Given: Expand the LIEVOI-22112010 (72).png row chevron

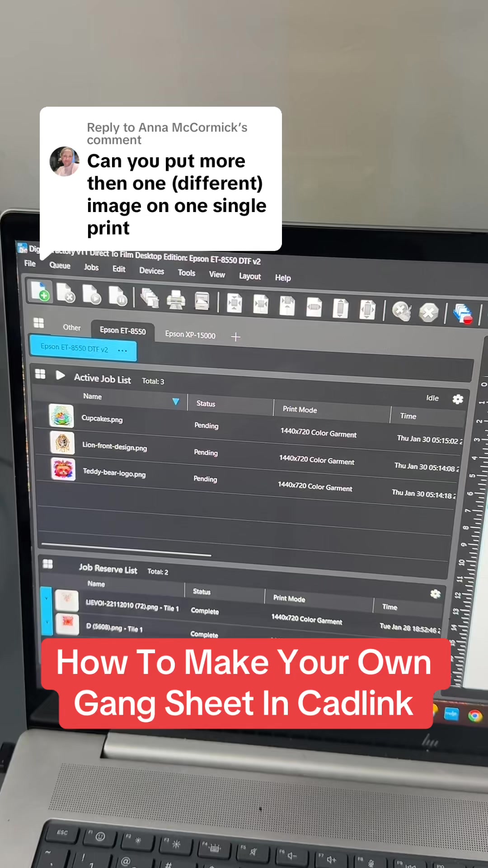Looking at the screenshot, I should point(46,599).
